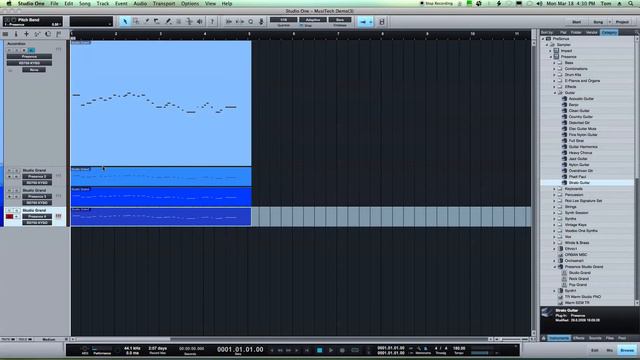This screenshot has height=360, width=640.
Task: Click the red color swatch on Studio Grand track
Action: [9, 216]
